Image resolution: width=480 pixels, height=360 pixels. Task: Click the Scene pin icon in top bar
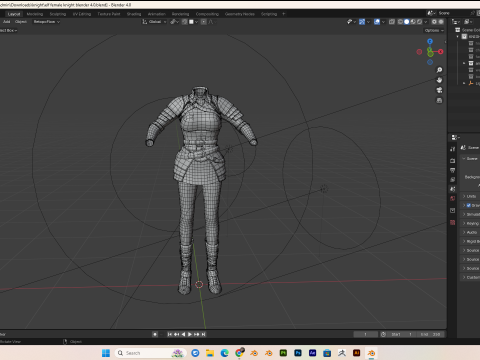(x=472, y=13)
